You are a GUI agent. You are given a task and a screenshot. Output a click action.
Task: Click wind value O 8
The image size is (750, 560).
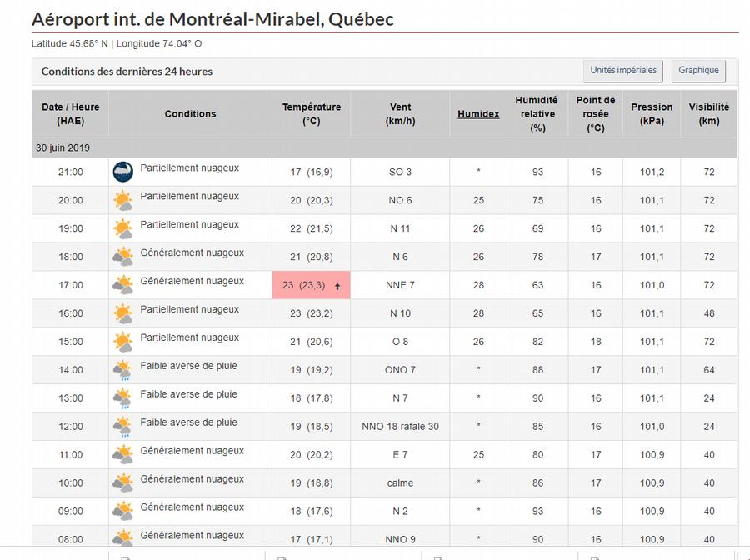pyautogui.click(x=400, y=341)
